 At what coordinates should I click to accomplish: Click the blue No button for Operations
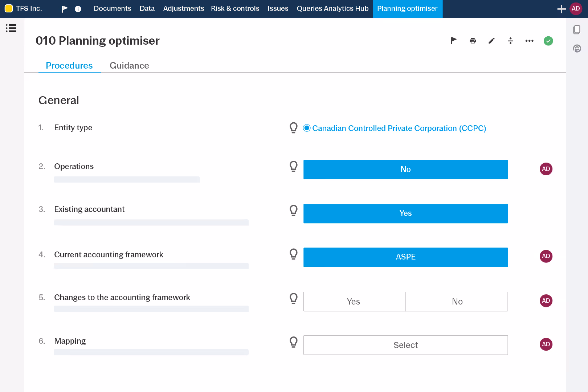pyautogui.click(x=405, y=170)
